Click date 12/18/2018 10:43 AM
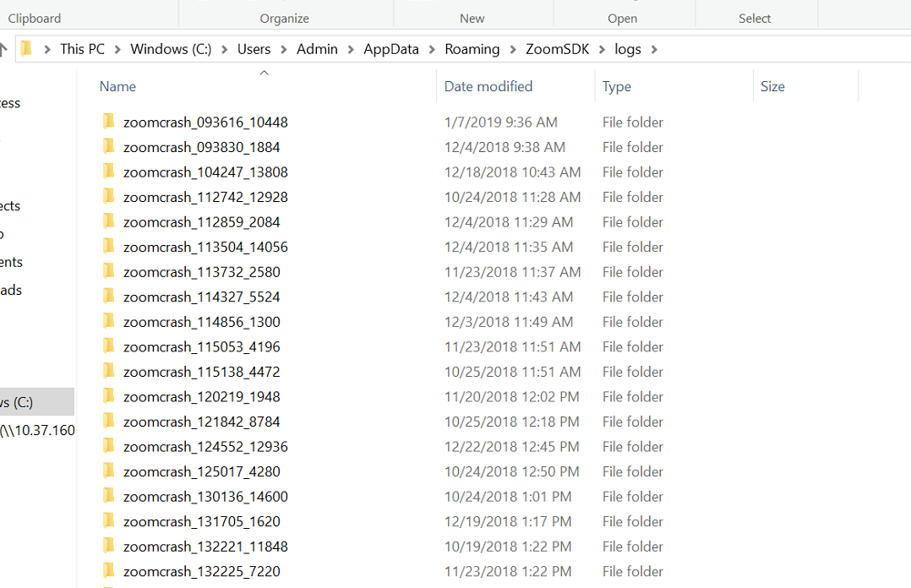Screen dimensions: 911x588 (x=512, y=172)
